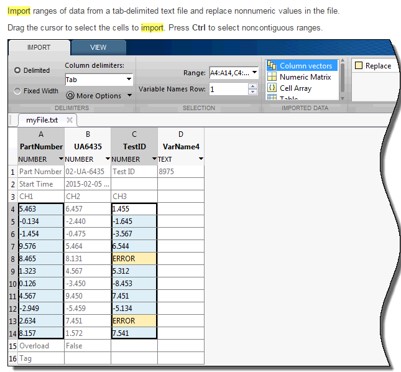Choose the Numeric Matrix icon option
This screenshot has height=372, width=401.
tap(272, 77)
